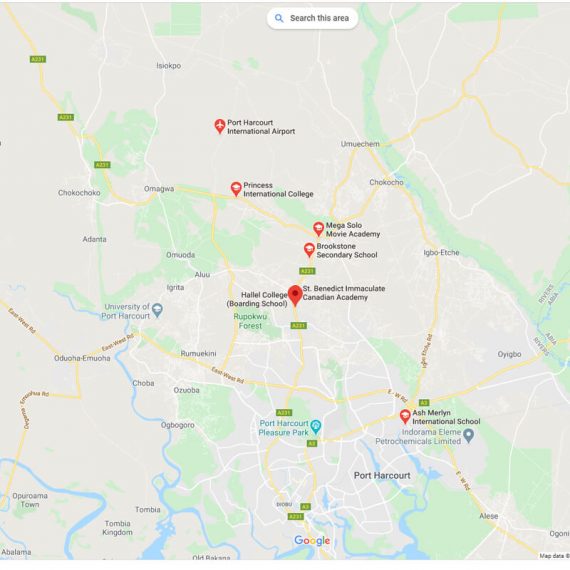Image resolution: width=570 pixels, height=570 pixels.
Task: Select the Princess International College marker
Action: (x=236, y=189)
